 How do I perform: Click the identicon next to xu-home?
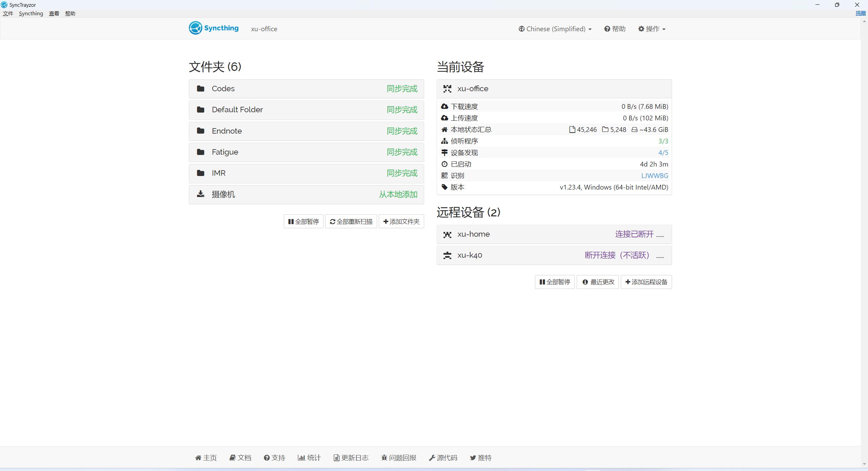(x=447, y=234)
